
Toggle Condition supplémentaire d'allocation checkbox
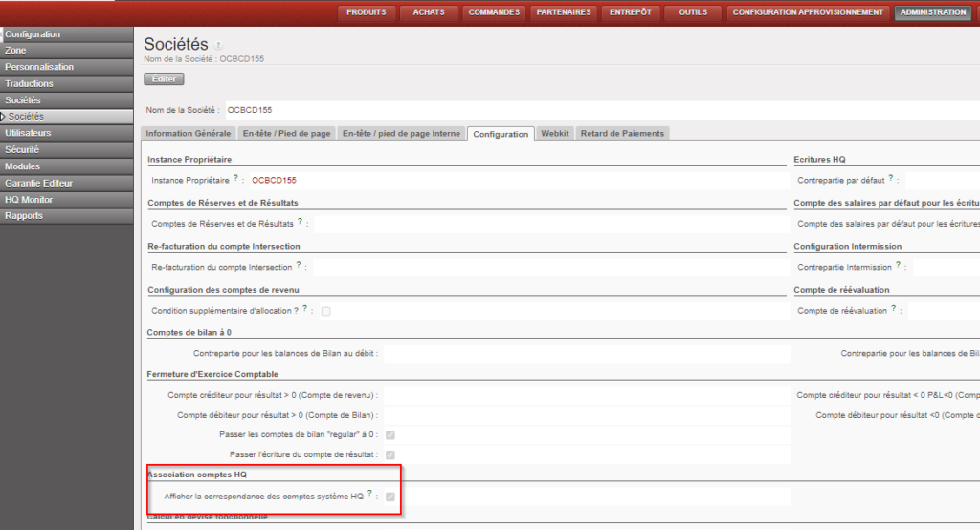click(x=326, y=311)
